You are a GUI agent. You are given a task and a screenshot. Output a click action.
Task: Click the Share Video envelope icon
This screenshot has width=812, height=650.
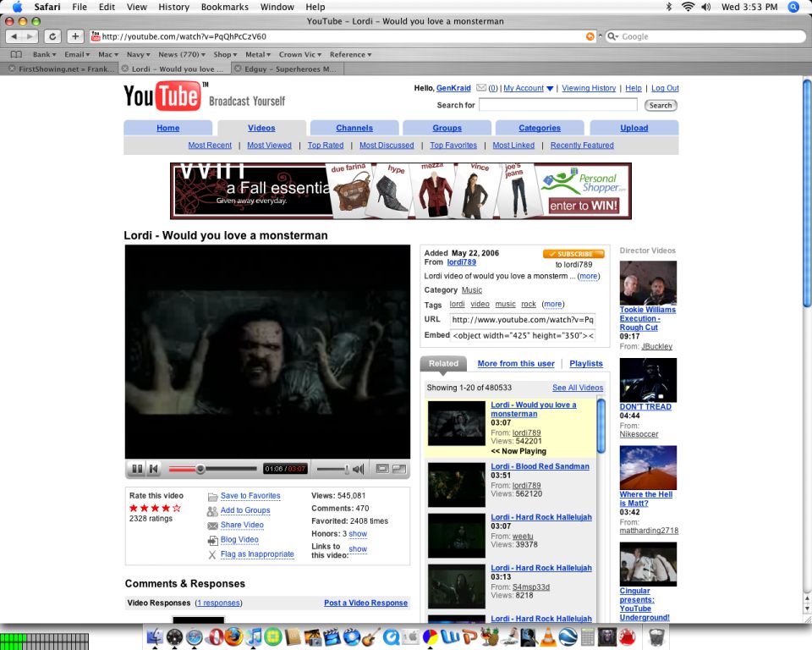(x=212, y=526)
